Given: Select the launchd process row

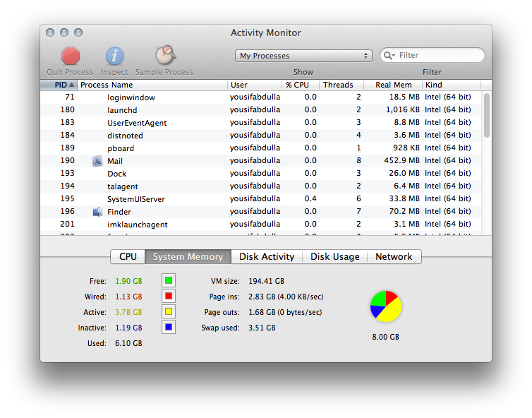Looking at the screenshot, I should tap(260, 110).
